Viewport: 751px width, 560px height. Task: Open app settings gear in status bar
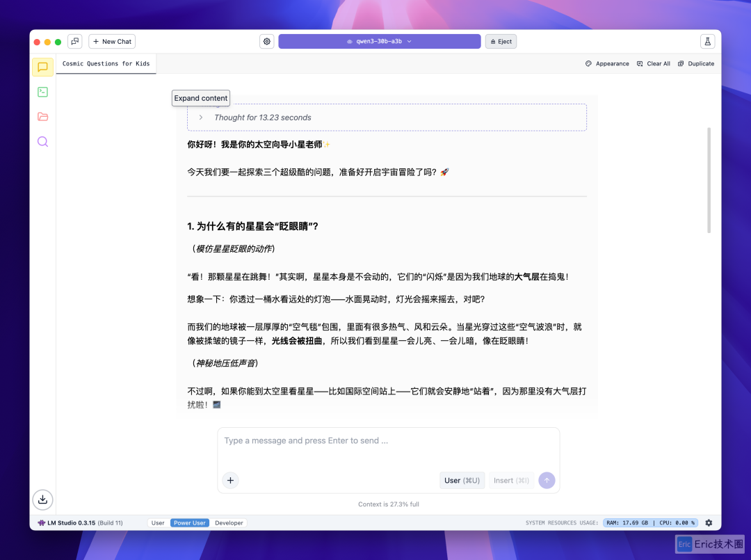[709, 522]
